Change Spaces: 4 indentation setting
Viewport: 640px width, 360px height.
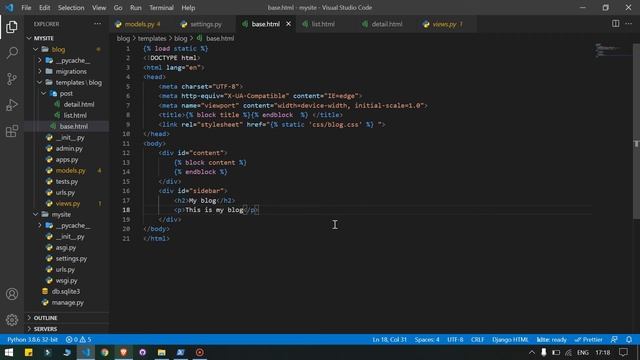pyautogui.click(x=427, y=340)
